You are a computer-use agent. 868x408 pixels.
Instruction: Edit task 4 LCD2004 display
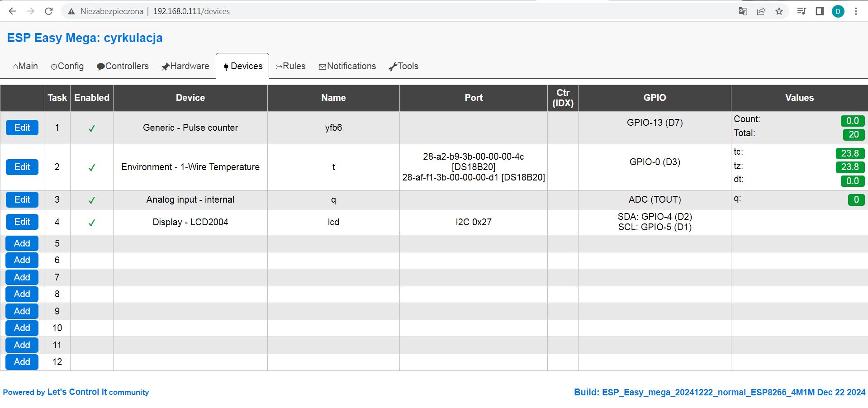pyautogui.click(x=22, y=222)
